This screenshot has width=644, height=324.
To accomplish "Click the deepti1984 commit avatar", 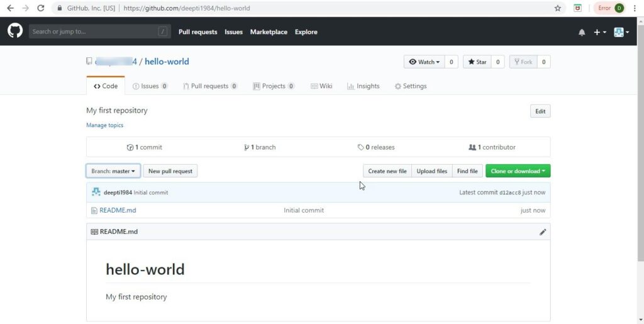I will click(x=96, y=192).
